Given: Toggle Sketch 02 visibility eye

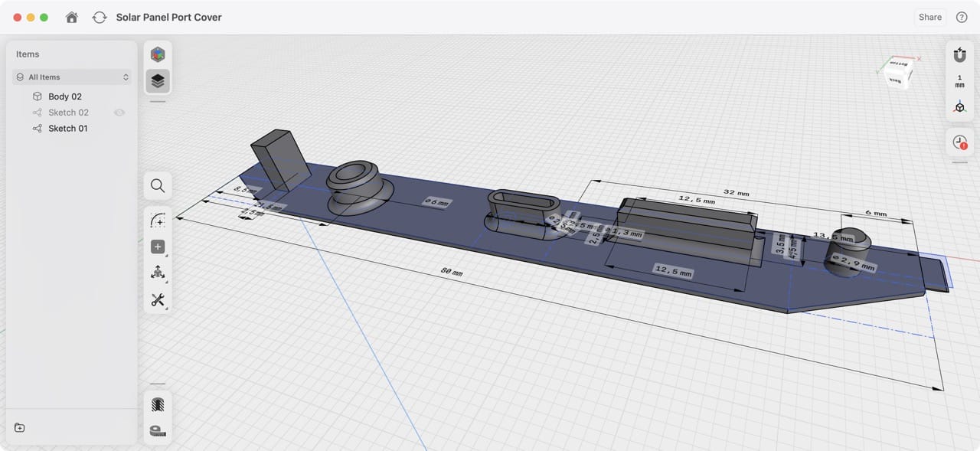Looking at the screenshot, I should tap(119, 113).
